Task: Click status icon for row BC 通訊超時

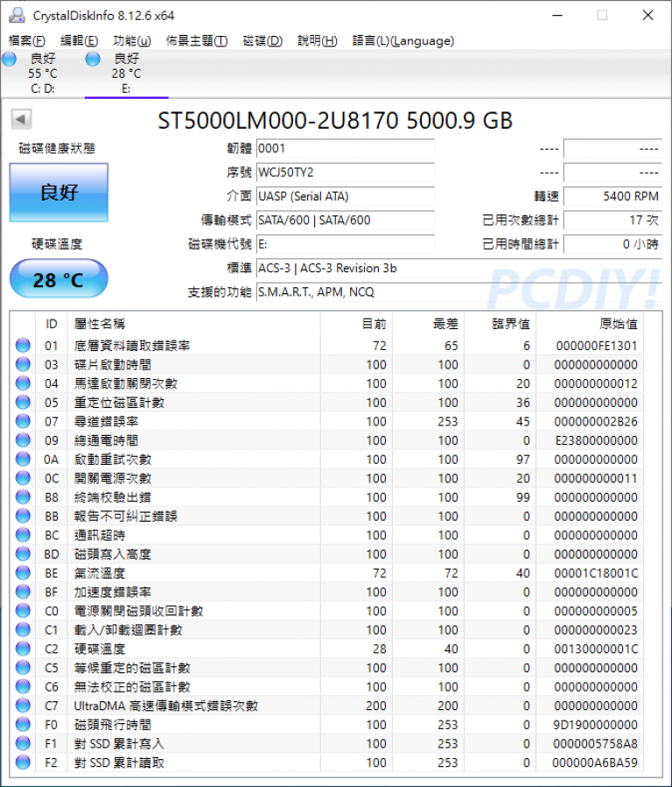Action: pos(23,535)
